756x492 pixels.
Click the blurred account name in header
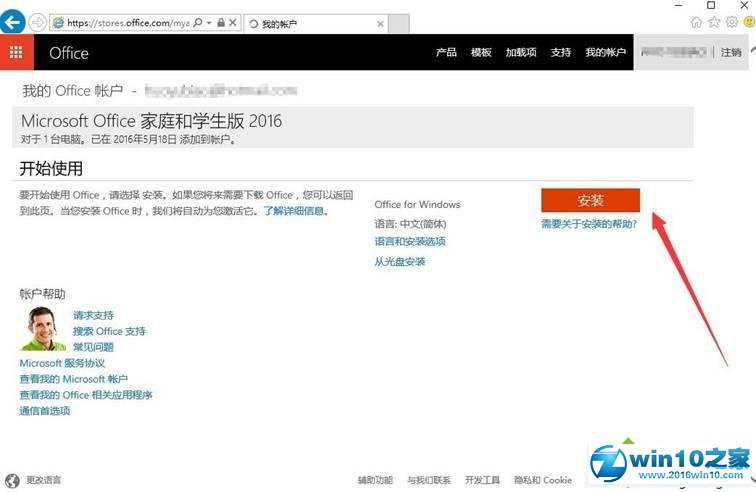(x=673, y=52)
